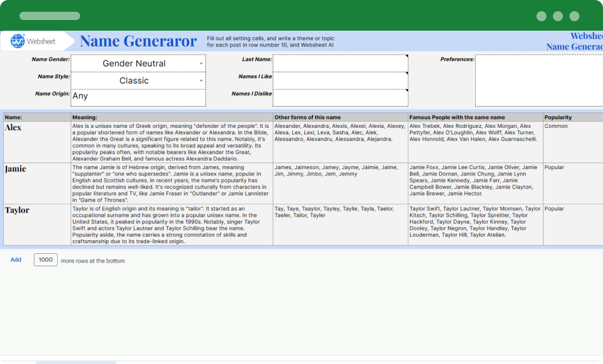Click the 'Name Style:' label

(x=54, y=77)
